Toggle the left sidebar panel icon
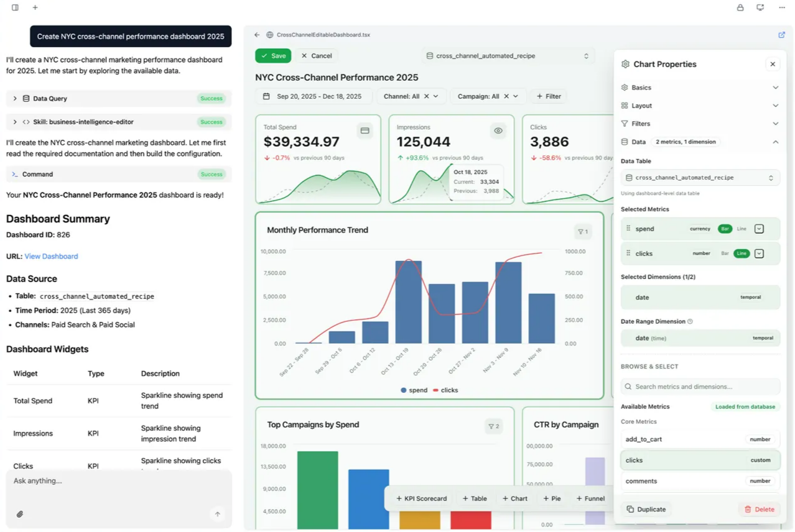795x532 pixels. (15, 7)
